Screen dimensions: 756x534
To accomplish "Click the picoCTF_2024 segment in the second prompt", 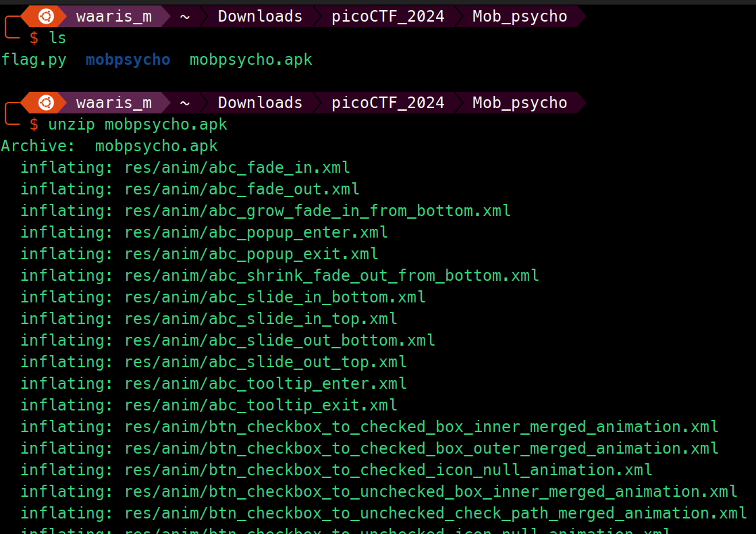I will click(387, 103).
